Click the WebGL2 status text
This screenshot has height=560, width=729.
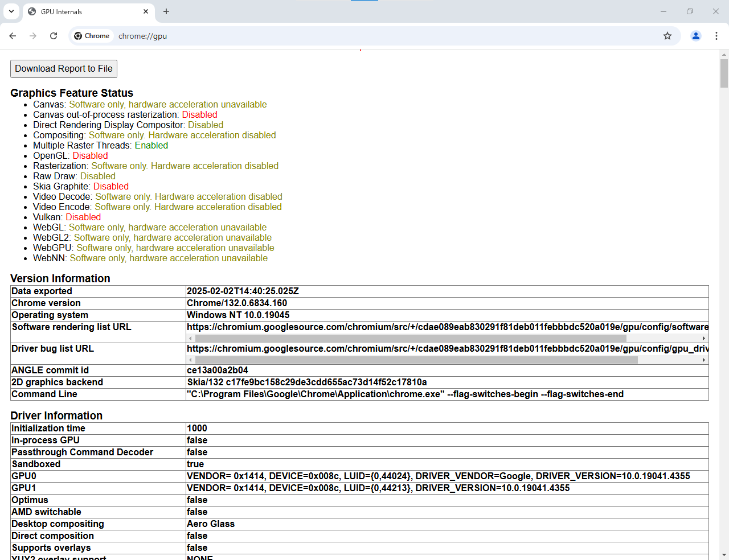pos(173,238)
